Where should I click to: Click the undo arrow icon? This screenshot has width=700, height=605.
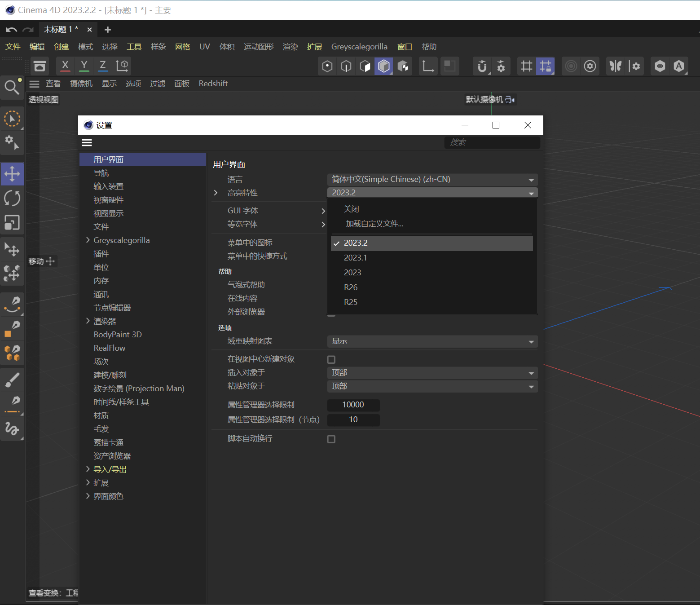click(11, 30)
